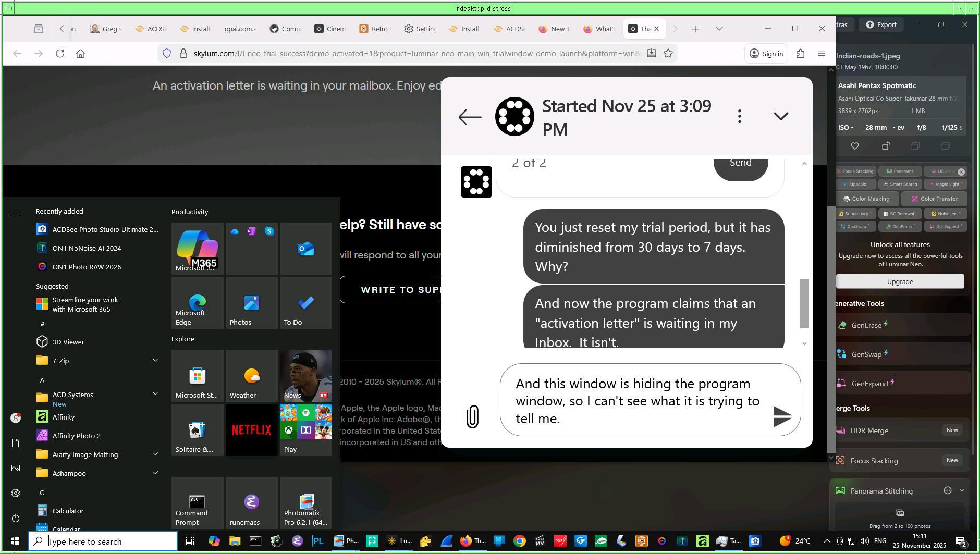Click the heart favorite icon in Luminar
Screen dimensions: 980x554
pyautogui.click(x=855, y=146)
